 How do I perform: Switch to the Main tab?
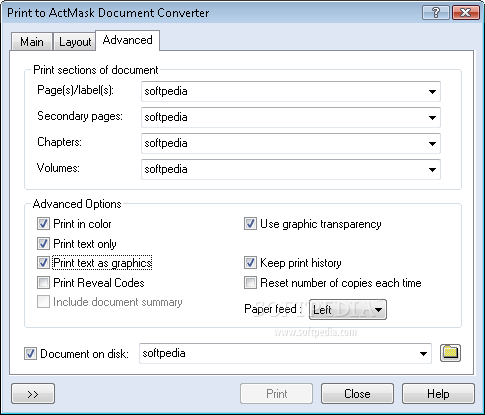tap(32, 42)
